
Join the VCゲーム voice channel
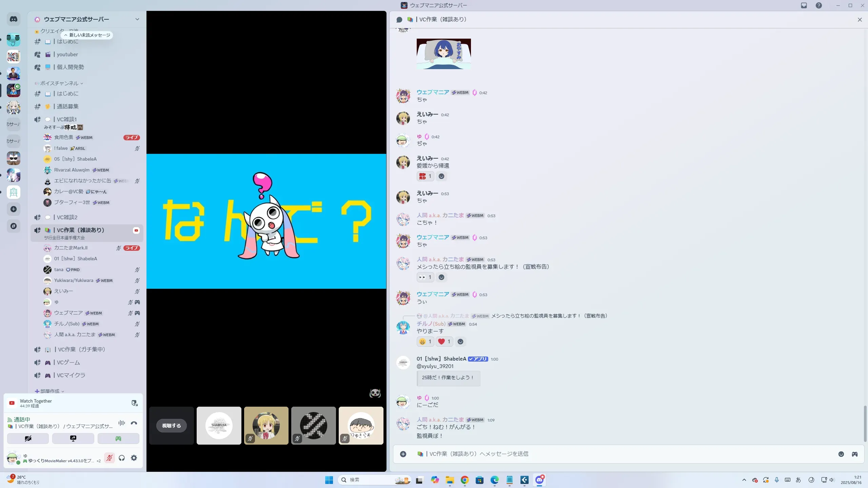pyautogui.click(x=68, y=363)
